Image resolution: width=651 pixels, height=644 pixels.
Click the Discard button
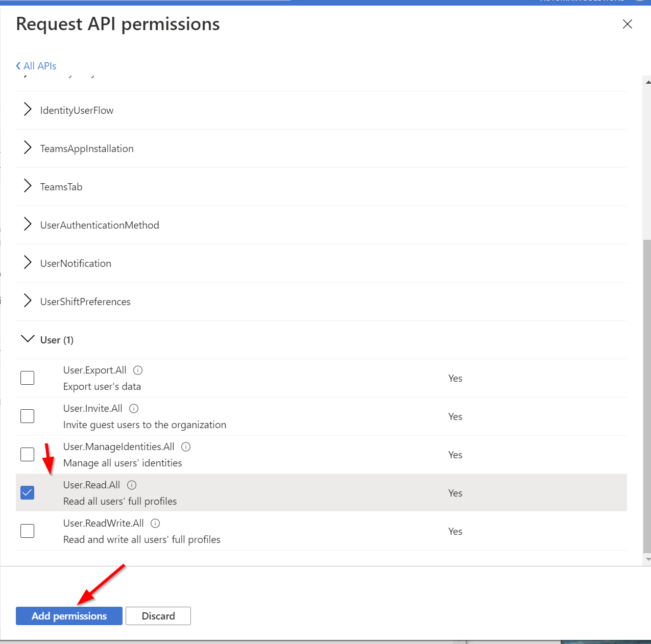tap(158, 616)
